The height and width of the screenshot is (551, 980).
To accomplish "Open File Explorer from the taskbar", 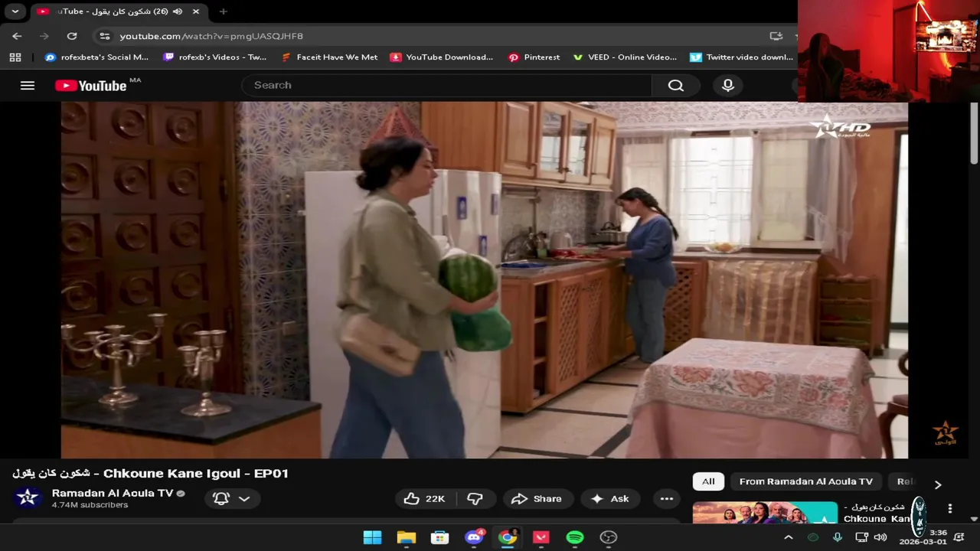I will (406, 537).
